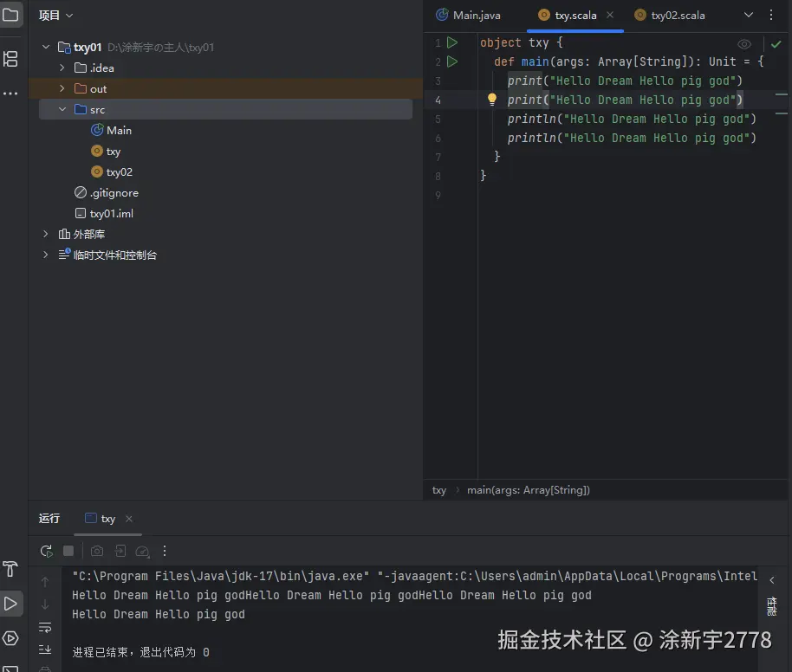Image resolution: width=792 pixels, height=672 pixels.
Task: Place cursor on line 5 println statement
Action: [632, 120]
